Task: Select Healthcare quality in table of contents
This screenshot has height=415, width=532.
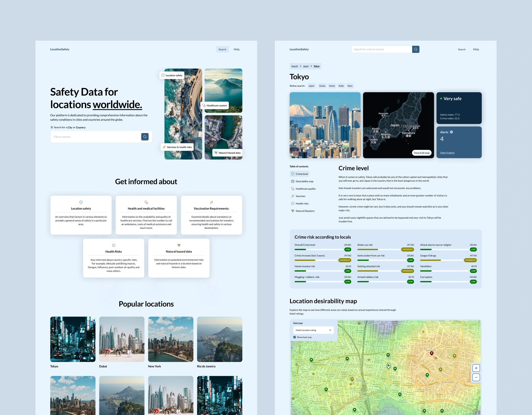Action: pyautogui.click(x=305, y=189)
